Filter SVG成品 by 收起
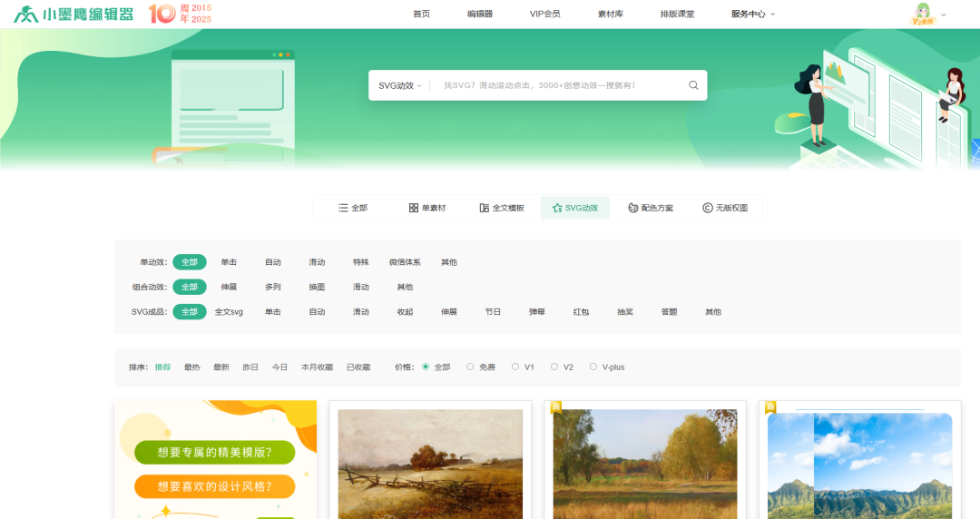 coord(405,311)
